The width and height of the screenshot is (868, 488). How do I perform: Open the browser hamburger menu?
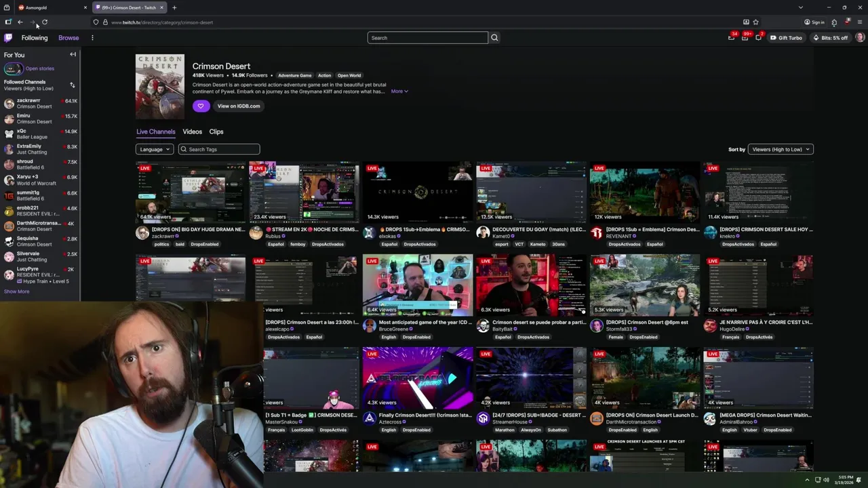(860, 22)
